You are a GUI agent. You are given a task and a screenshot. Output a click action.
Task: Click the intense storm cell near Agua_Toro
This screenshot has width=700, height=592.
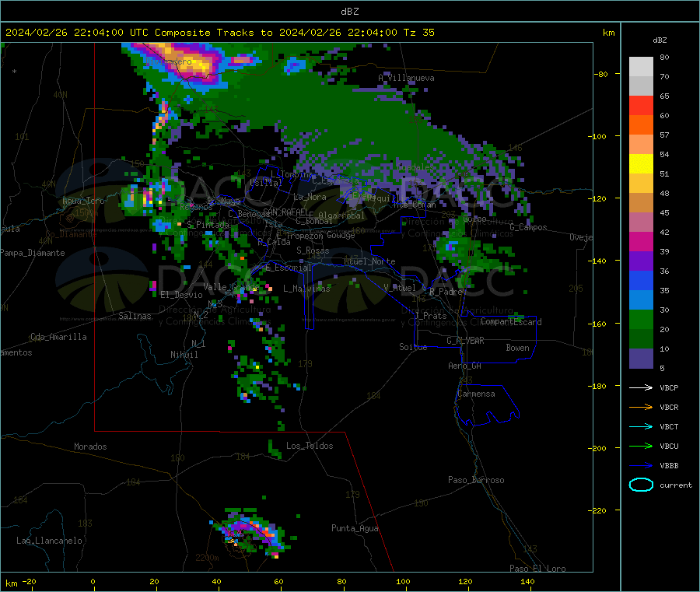point(147,198)
